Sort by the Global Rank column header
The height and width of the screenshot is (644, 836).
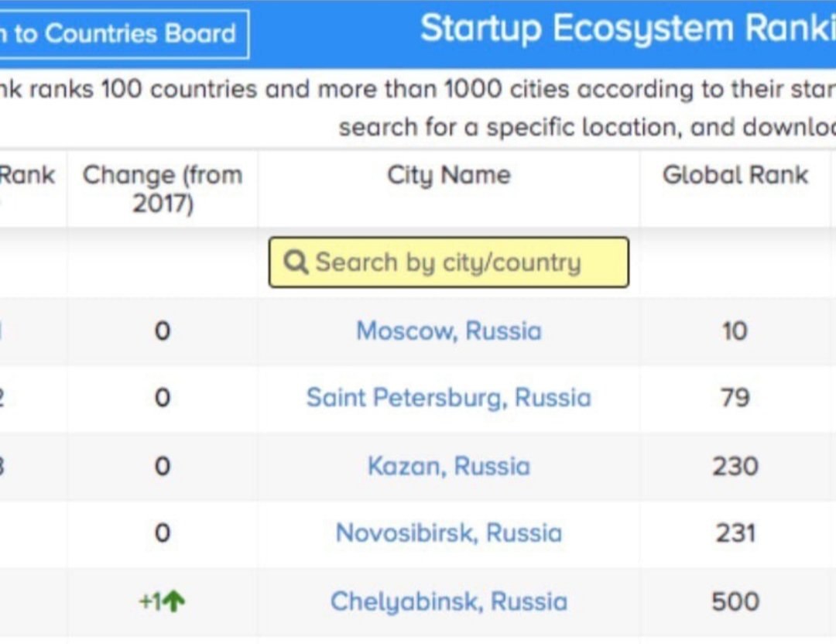tap(735, 175)
